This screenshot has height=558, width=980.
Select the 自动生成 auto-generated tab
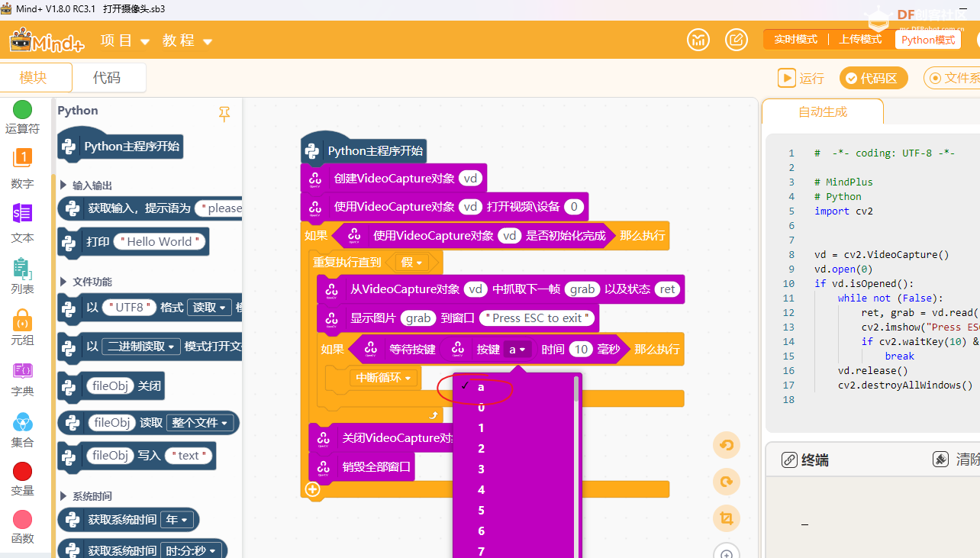tap(823, 111)
